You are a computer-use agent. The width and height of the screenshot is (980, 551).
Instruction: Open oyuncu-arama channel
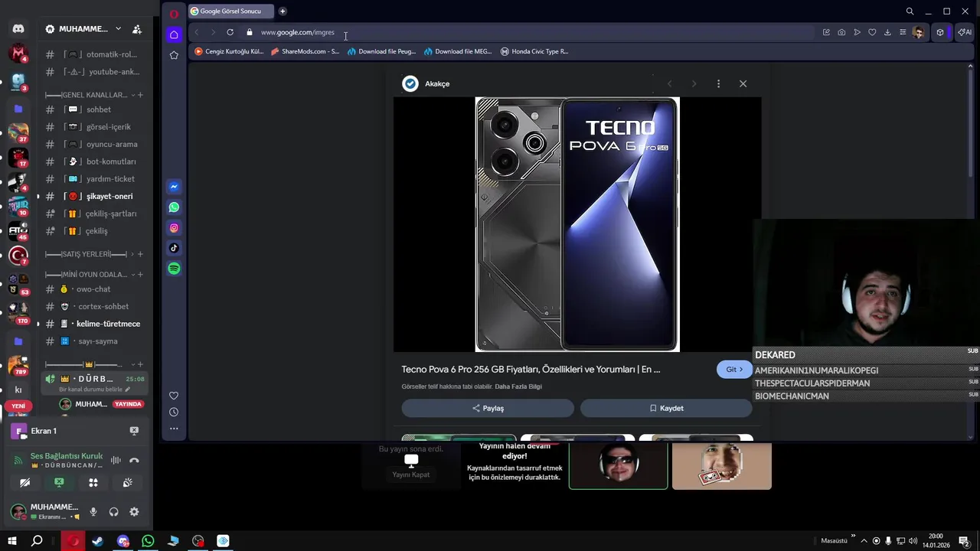[x=93, y=145]
